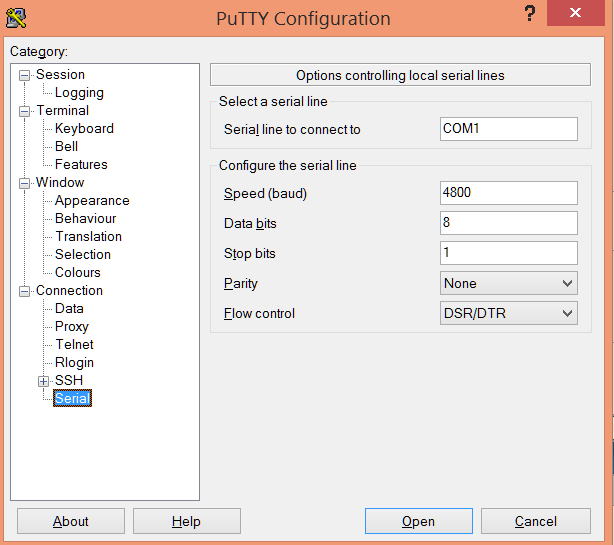Open the Flow control dropdown
This screenshot has width=614, height=545.
pos(509,314)
